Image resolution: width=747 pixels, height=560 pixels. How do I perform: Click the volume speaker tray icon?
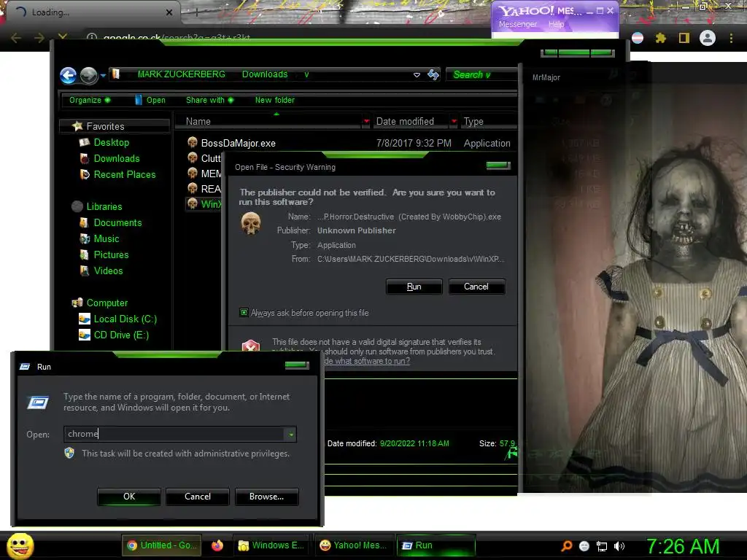(x=619, y=547)
